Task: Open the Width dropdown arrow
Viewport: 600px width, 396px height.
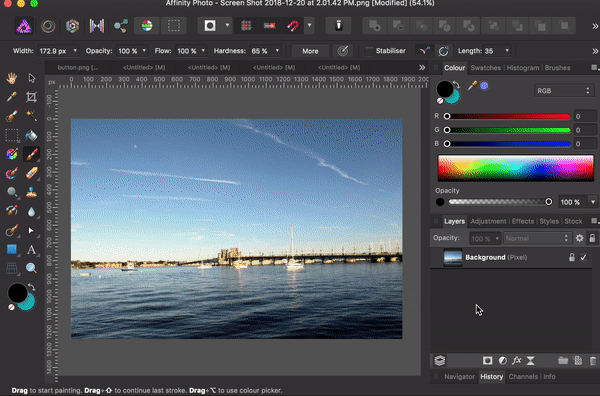Action: [x=75, y=51]
